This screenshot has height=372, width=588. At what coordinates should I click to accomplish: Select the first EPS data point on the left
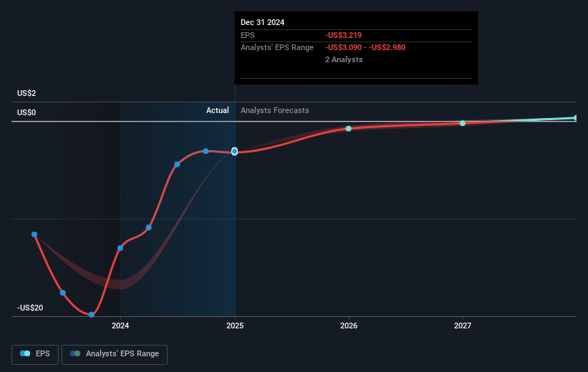(34, 235)
